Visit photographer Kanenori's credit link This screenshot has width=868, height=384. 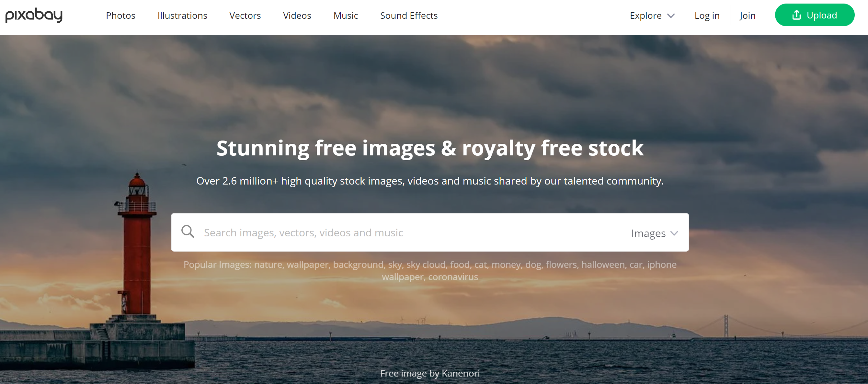(x=460, y=373)
